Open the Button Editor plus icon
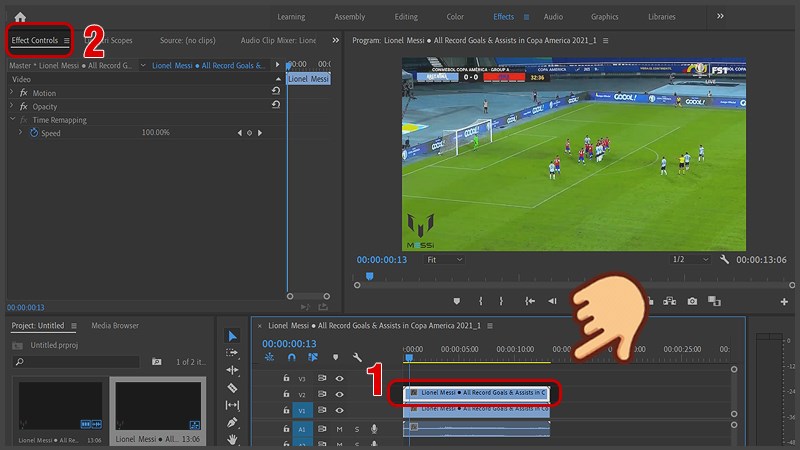Screen dimensions: 800x450 [784, 302]
